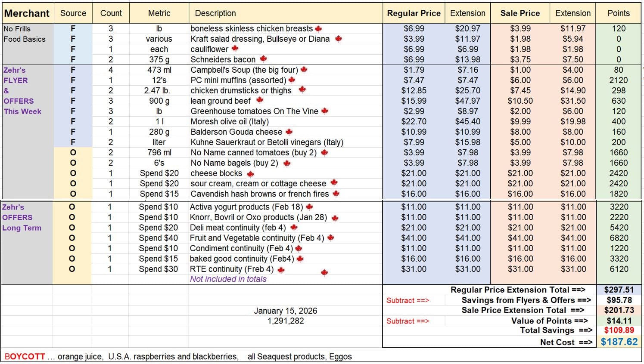Select the $201.73 sale price total
The width and height of the screenshot is (644, 364).
click(619, 310)
